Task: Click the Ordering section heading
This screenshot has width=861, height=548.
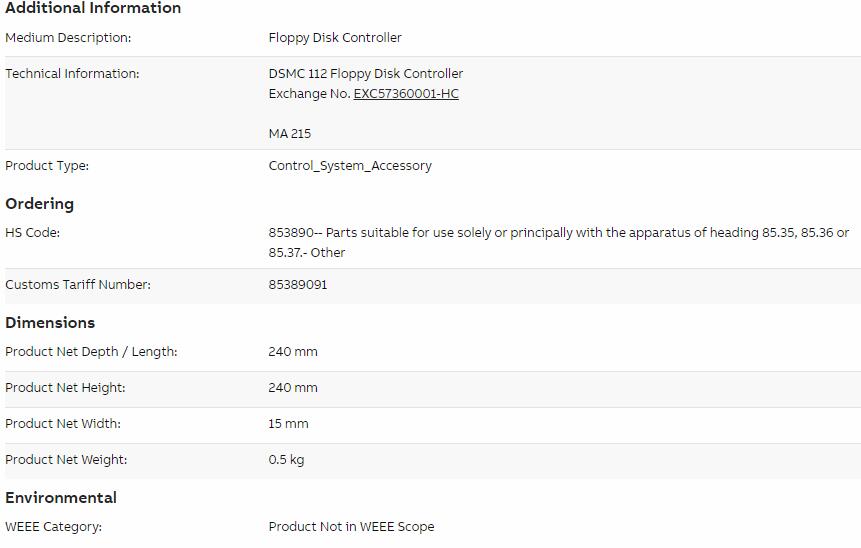Action: [40, 204]
